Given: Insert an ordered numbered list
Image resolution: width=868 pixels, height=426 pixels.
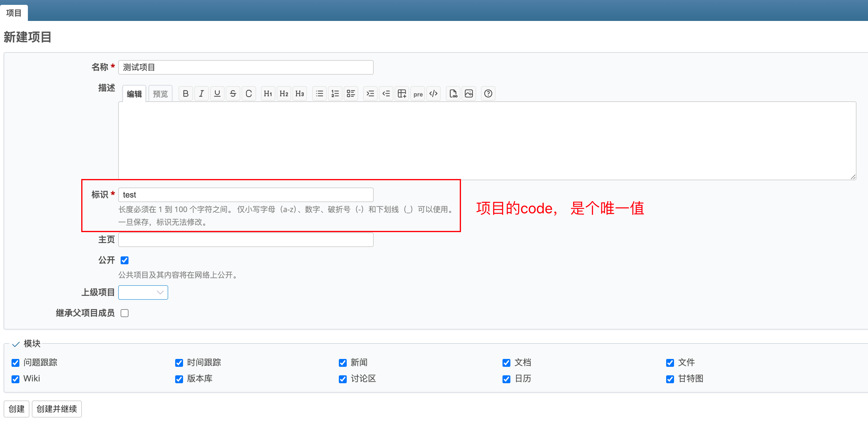Looking at the screenshot, I should (x=335, y=93).
